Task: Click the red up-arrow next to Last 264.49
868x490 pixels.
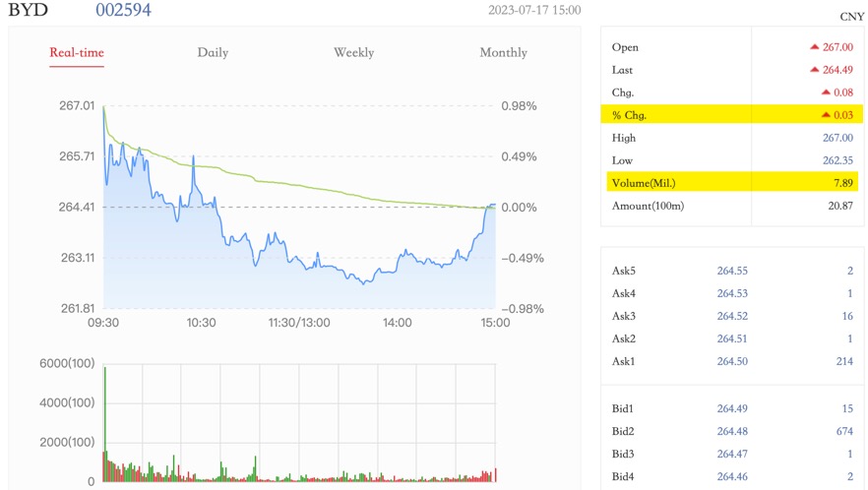Action: click(x=815, y=70)
